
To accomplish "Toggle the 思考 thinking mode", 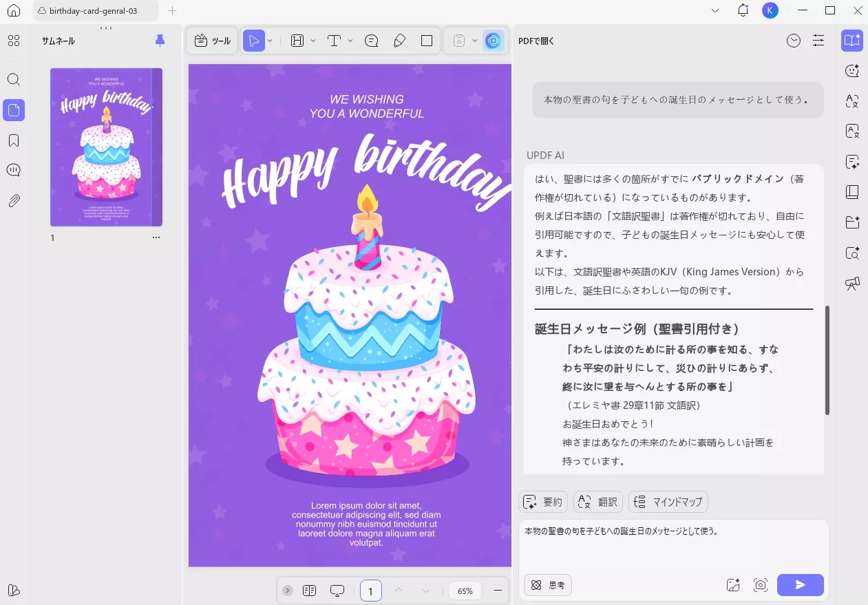I will point(548,585).
